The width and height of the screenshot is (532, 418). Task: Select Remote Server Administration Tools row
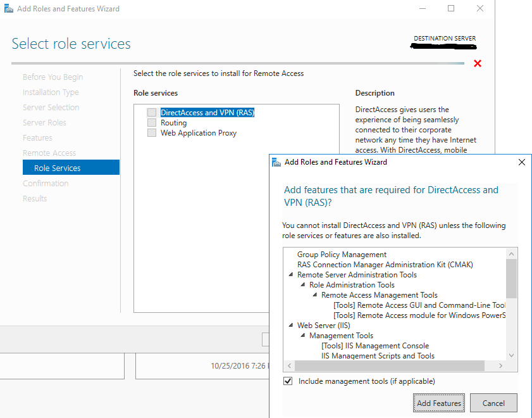pos(357,275)
